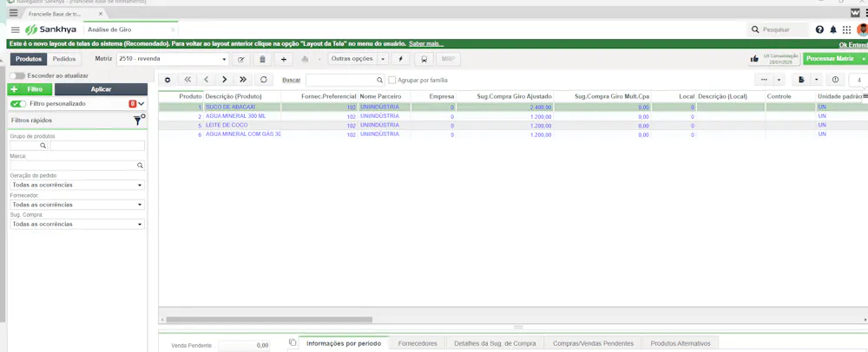Open the apps grid launcher icon

(x=847, y=29)
